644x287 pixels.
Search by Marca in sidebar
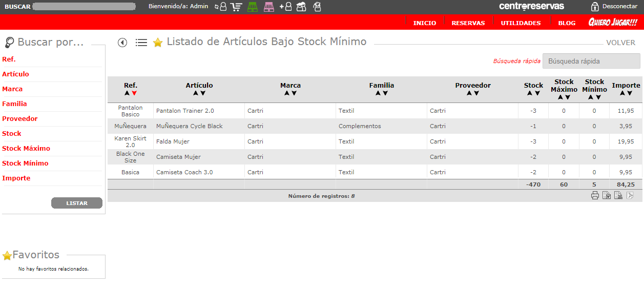(12, 89)
